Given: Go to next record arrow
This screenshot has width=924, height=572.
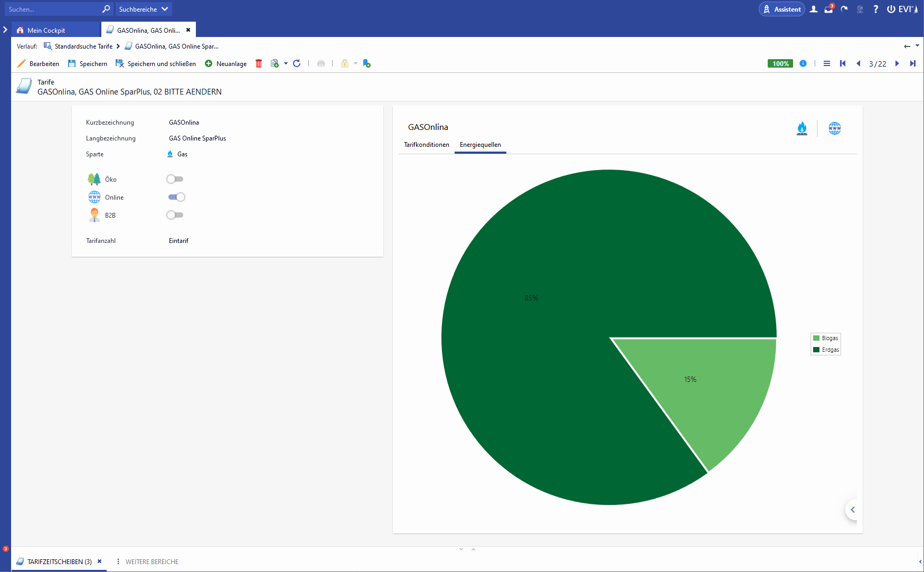Looking at the screenshot, I should click(897, 63).
